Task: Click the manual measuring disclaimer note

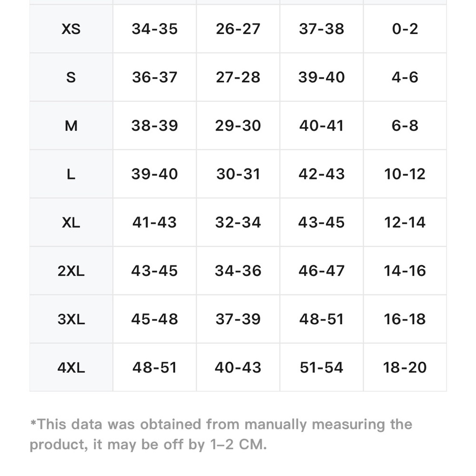Action: [x=221, y=435]
